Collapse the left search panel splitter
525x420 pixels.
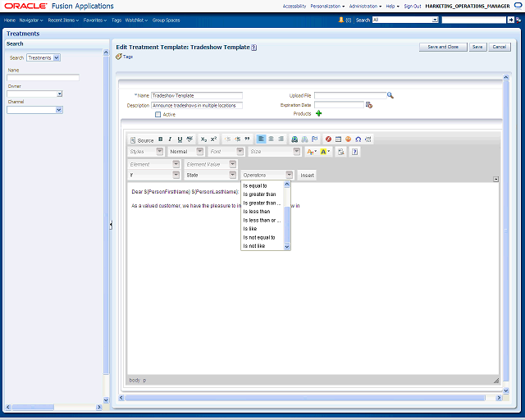[111, 225]
